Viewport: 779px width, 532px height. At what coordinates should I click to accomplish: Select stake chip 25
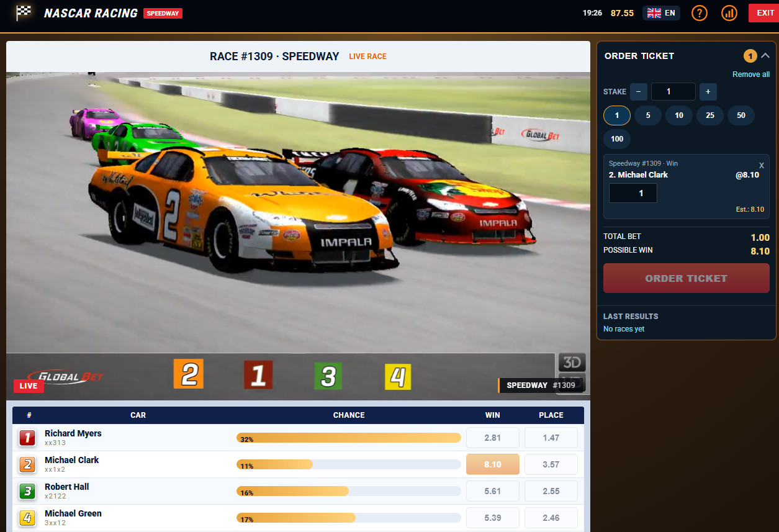[x=710, y=115]
